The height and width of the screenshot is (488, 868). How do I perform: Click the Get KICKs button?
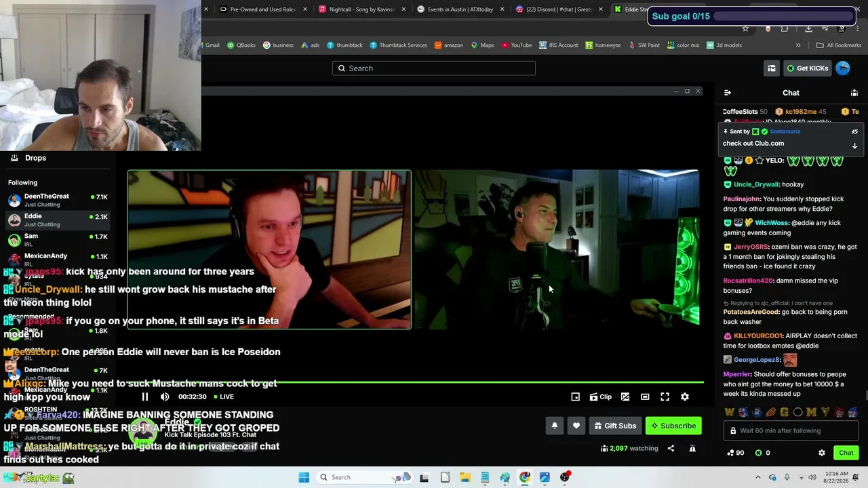pyautogui.click(x=807, y=68)
